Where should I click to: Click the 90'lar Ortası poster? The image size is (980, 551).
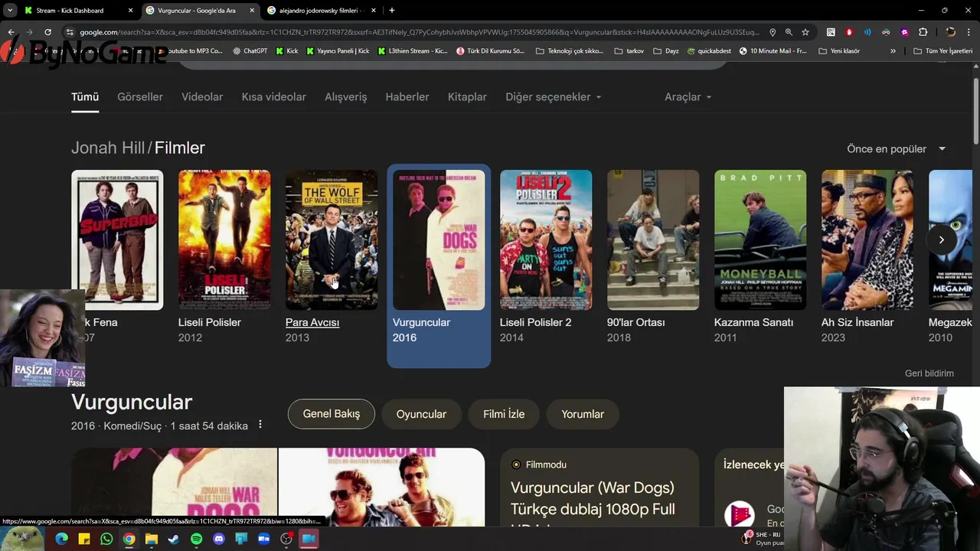[x=653, y=240]
